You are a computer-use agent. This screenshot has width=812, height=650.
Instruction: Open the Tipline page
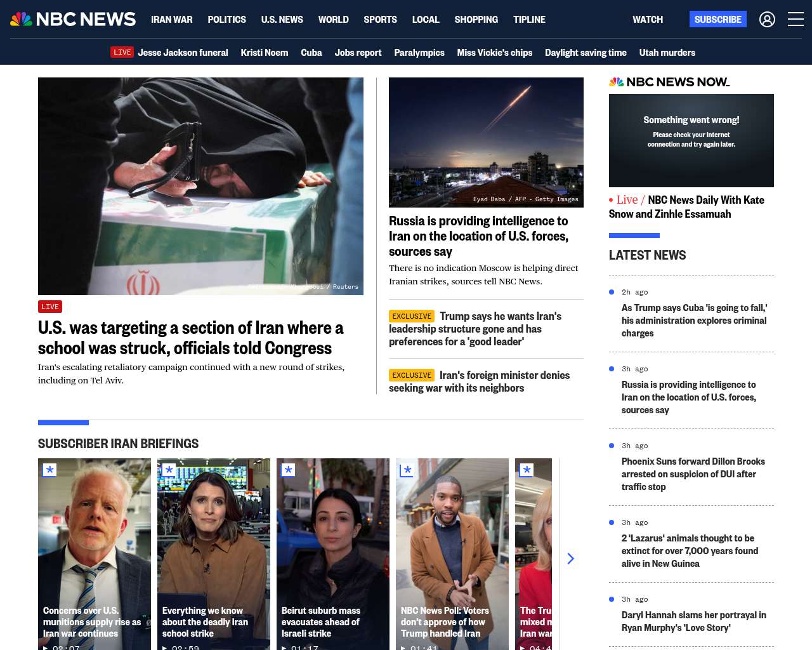tap(530, 20)
